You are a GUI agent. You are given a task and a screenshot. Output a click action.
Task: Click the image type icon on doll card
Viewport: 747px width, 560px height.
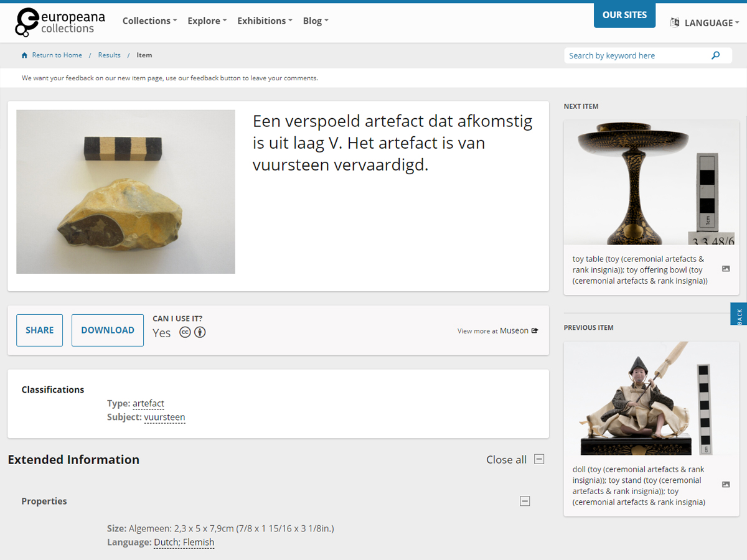[726, 484]
